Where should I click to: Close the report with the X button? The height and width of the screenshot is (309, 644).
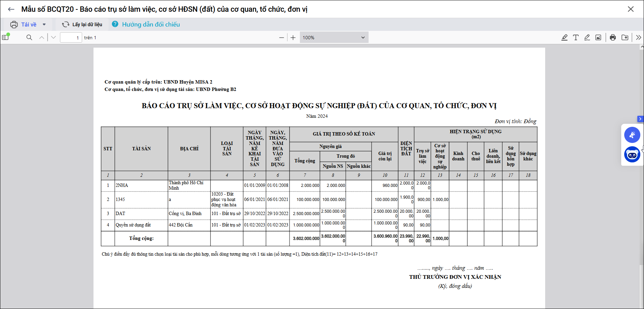pyautogui.click(x=631, y=9)
